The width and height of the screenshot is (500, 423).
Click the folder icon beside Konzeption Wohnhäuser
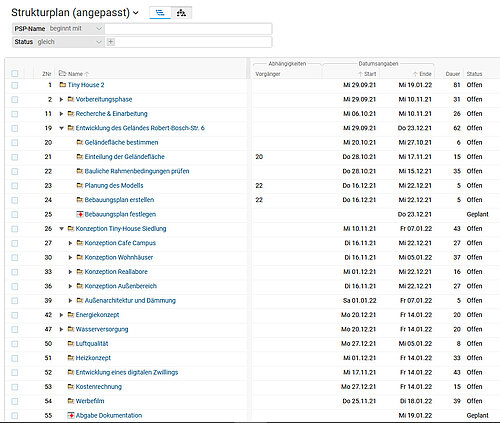click(80, 257)
